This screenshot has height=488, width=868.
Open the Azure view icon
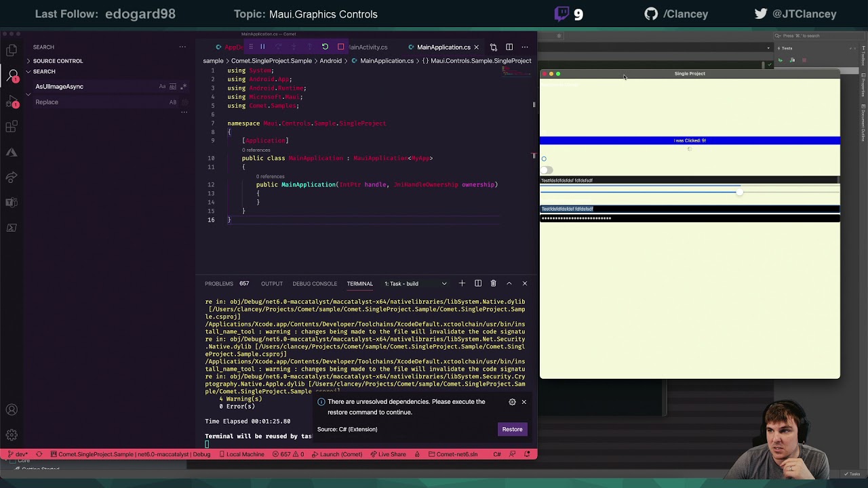tap(12, 152)
